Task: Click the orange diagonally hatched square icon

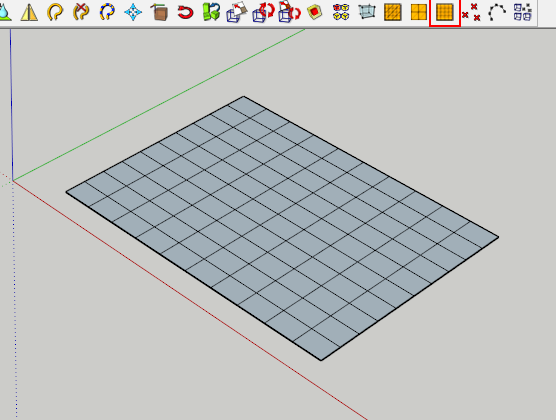Action: click(393, 12)
